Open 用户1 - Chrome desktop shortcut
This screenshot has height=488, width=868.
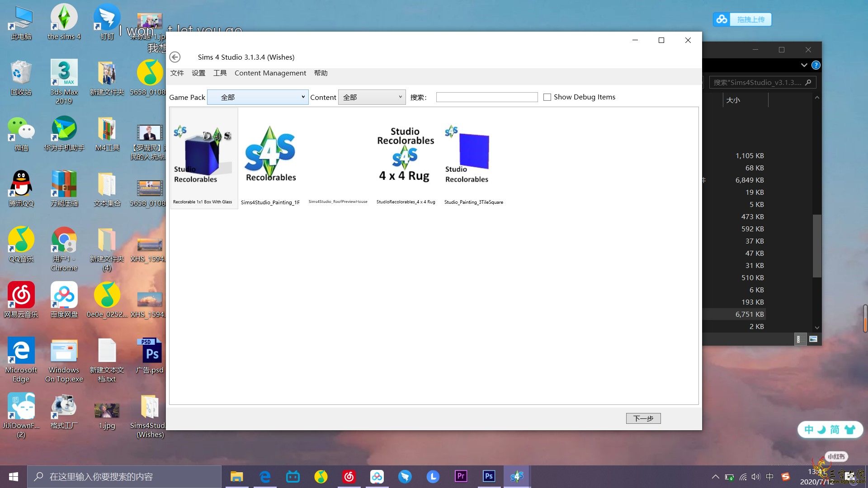click(x=64, y=249)
